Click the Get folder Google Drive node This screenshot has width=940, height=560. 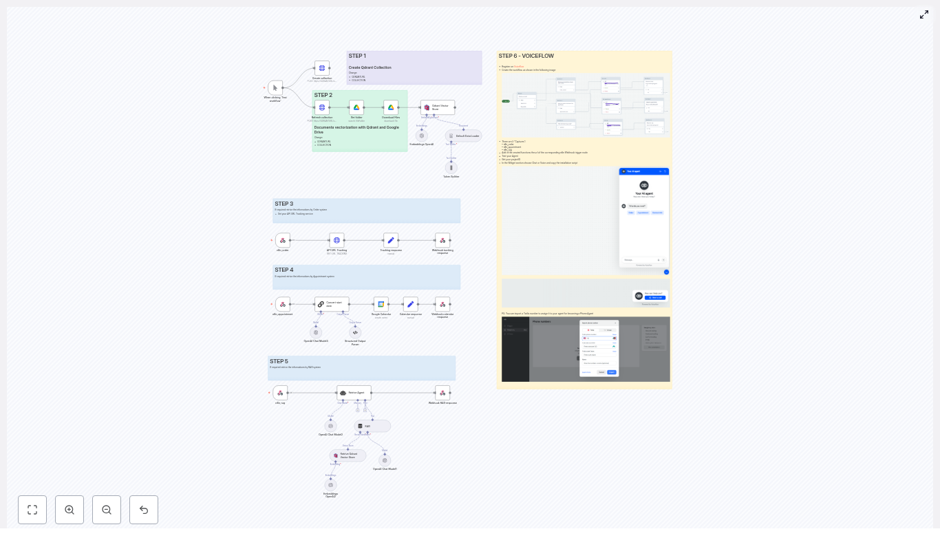(x=356, y=107)
